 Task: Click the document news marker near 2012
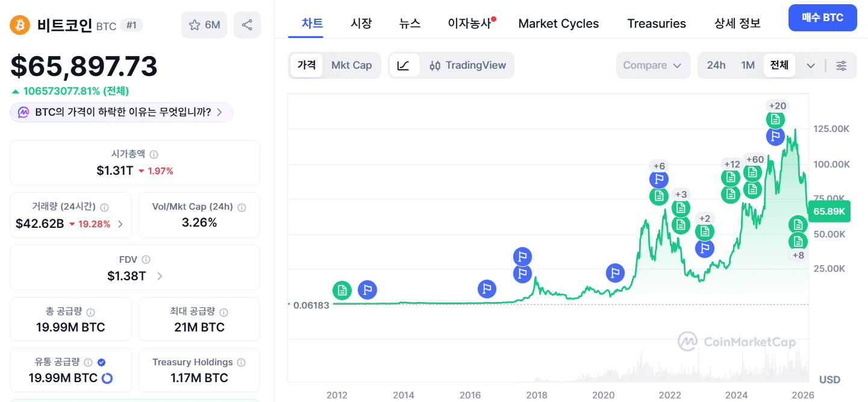click(x=342, y=290)
